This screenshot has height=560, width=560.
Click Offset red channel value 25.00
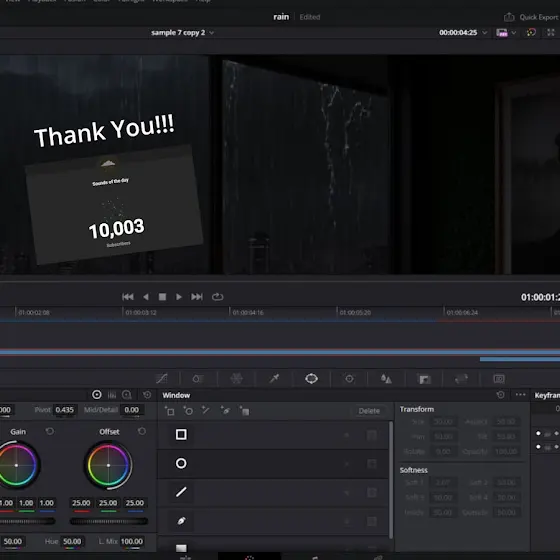tap(81, 503)
